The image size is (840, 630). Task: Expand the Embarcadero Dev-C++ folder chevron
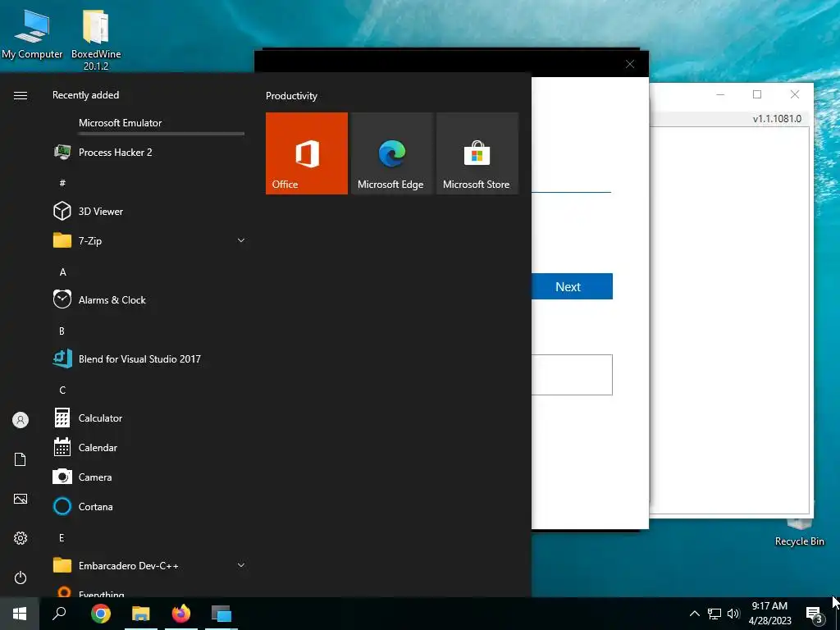(241, 565)
